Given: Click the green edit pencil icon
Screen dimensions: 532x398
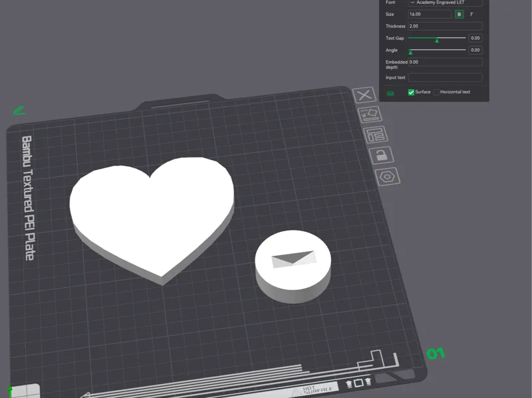Looking at the screenshot, I should tap(19, 110).
